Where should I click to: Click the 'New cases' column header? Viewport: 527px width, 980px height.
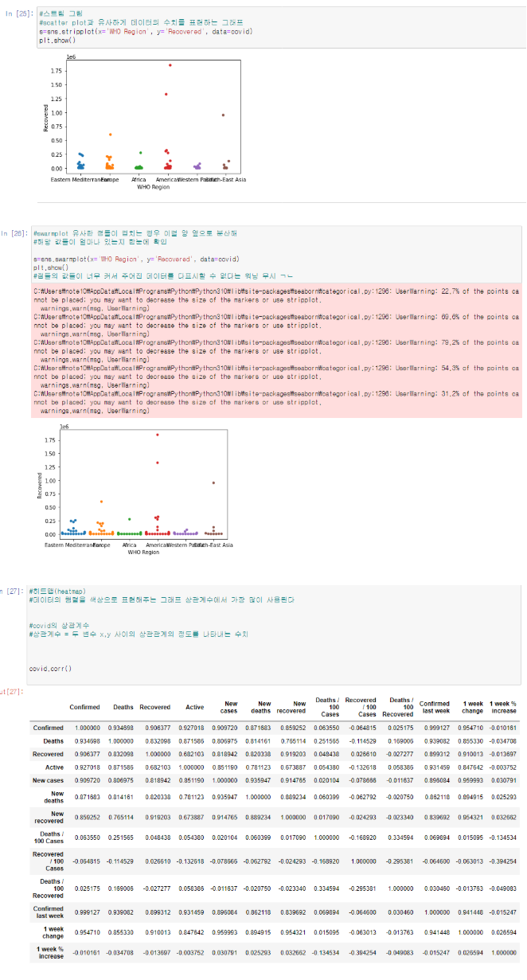pyautogui.click(x=230, y=707)
